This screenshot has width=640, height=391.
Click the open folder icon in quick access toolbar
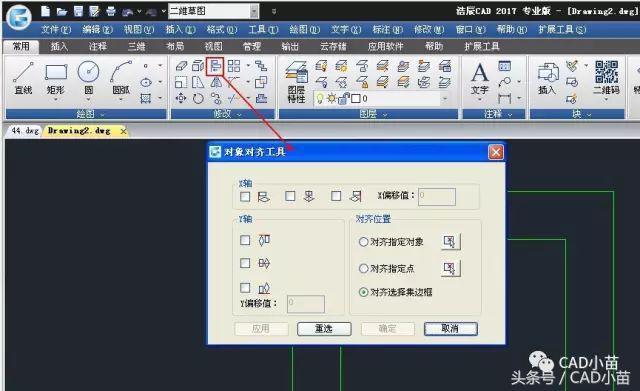coord(62,11)
